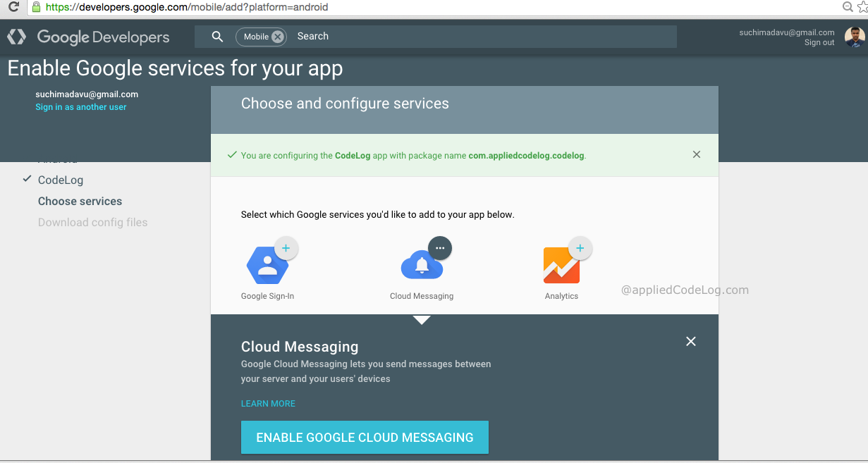Reload the page with the browser refresh icon
Screen dimensions: 868x463
(x=13, y=7)
